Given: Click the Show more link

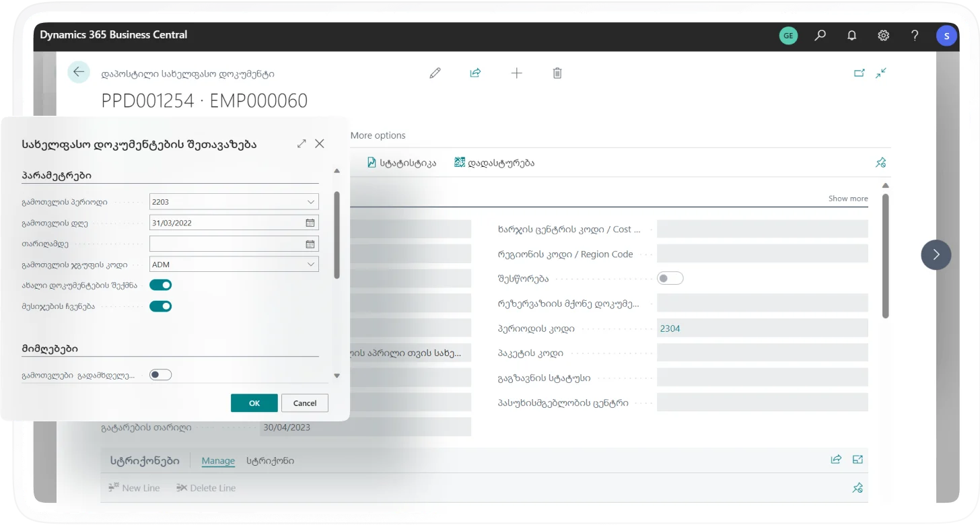Looking at the screenshot, I should click(847, 199).
